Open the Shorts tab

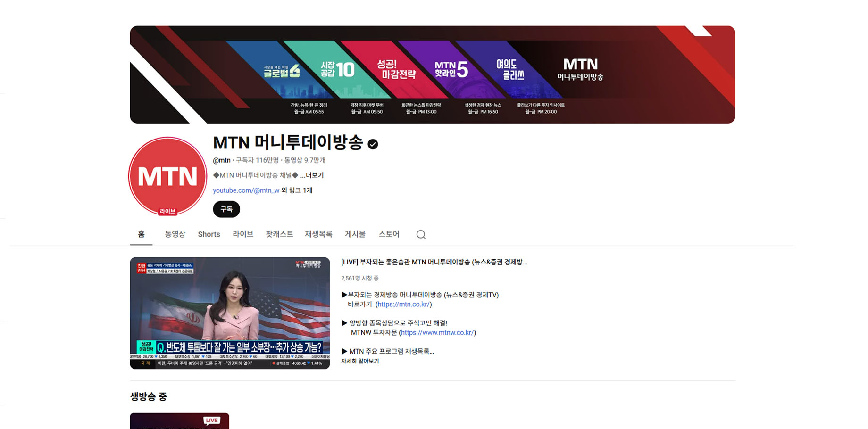click(209, 234)
